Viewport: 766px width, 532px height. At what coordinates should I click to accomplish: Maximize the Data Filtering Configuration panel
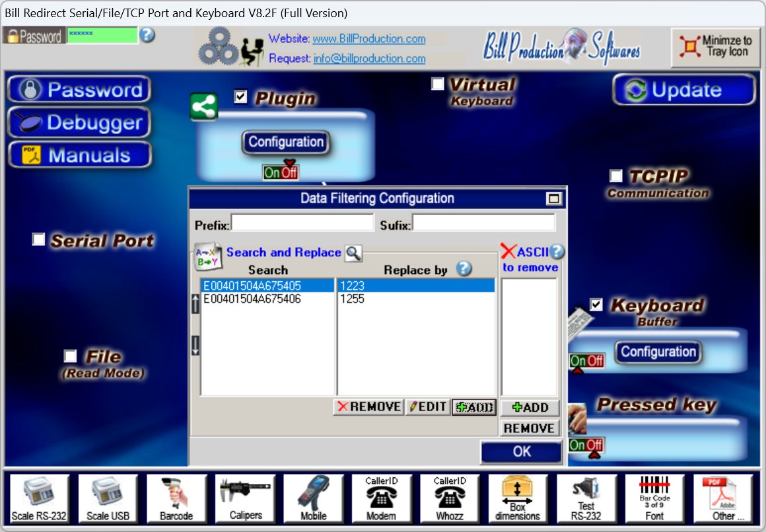(x=554, y=198)
